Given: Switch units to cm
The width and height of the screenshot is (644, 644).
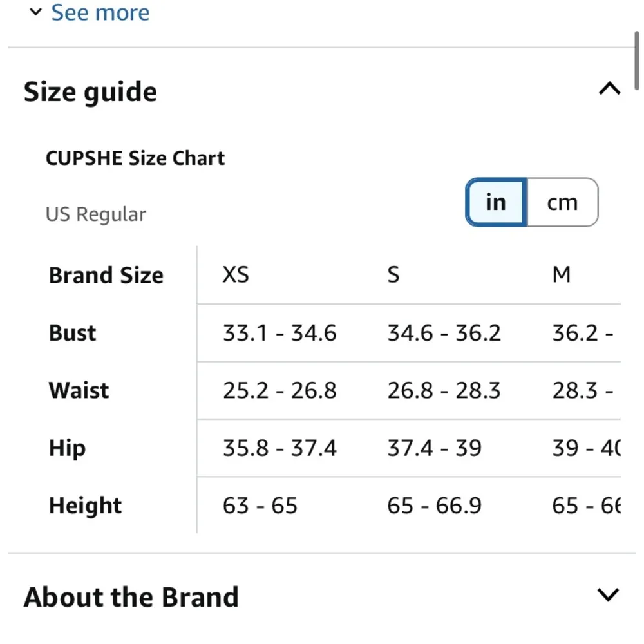Looking at the screenshot, I should pyautogui.click(x=562, y=202).
